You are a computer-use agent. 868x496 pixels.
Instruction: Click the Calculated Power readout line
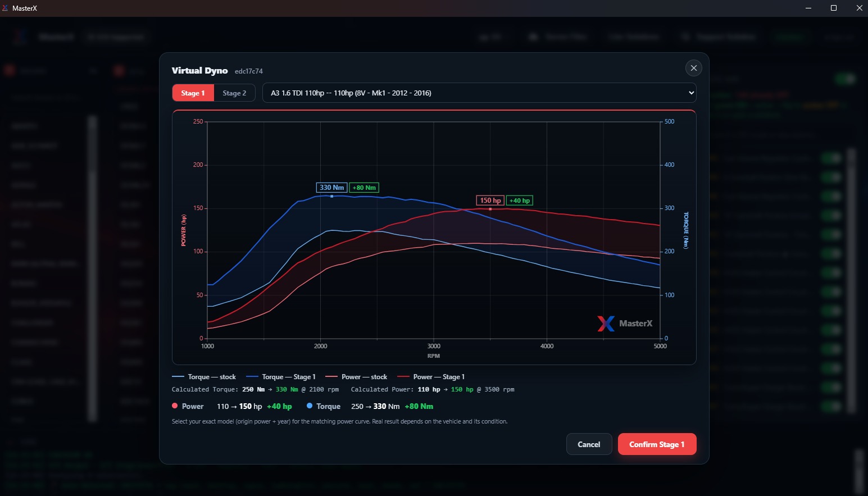click(x=433, y=389)
